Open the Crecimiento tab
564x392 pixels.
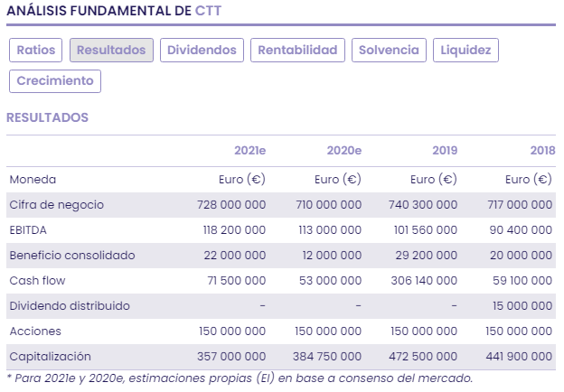click(x=55, y=81)
